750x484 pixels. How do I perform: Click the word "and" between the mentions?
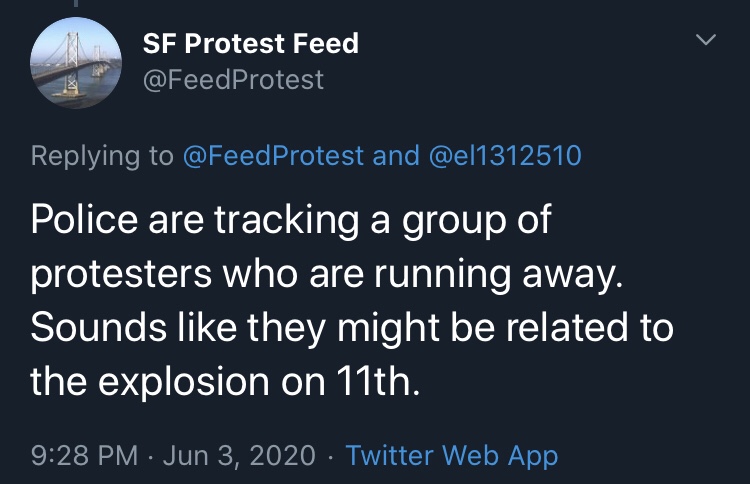tap(396, 156)
